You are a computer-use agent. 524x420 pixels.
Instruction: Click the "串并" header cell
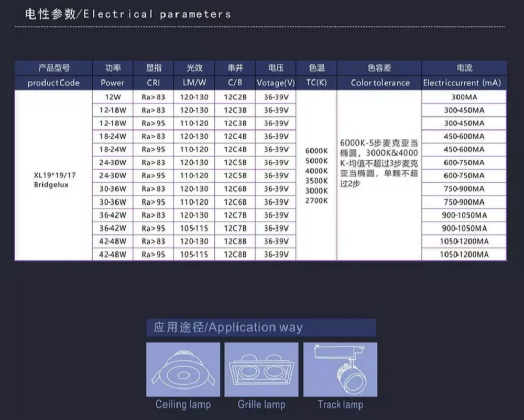coord(235,68)
